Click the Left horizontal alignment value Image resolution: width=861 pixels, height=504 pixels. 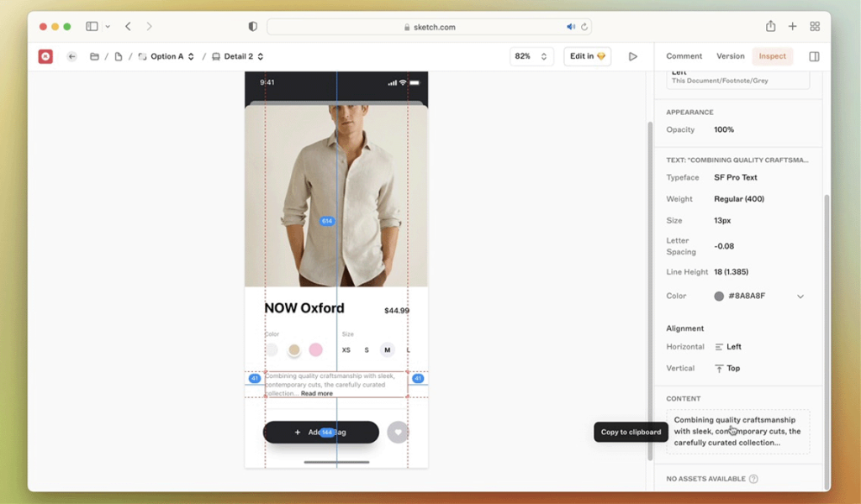(x=733, y=347)
